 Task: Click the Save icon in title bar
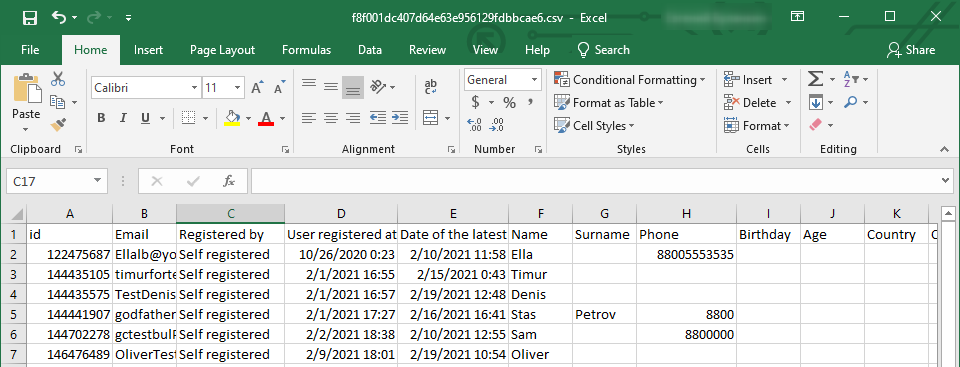click(29, 18)
